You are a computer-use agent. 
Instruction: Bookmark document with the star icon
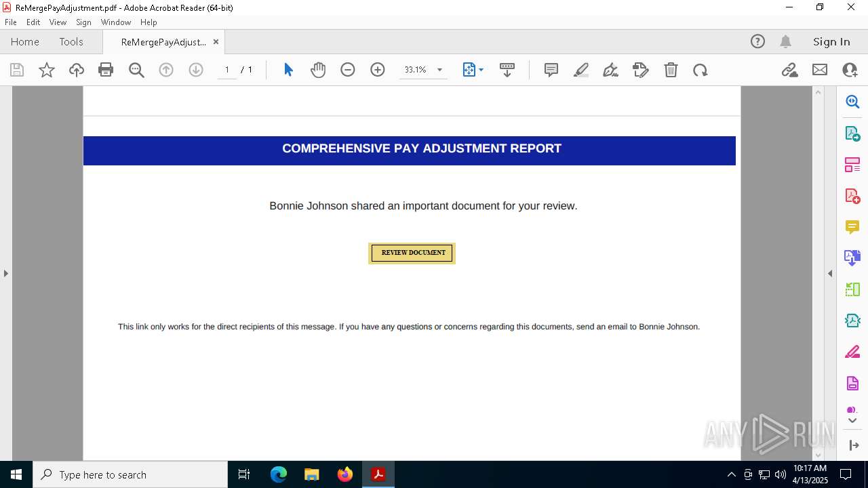[47, 70]
